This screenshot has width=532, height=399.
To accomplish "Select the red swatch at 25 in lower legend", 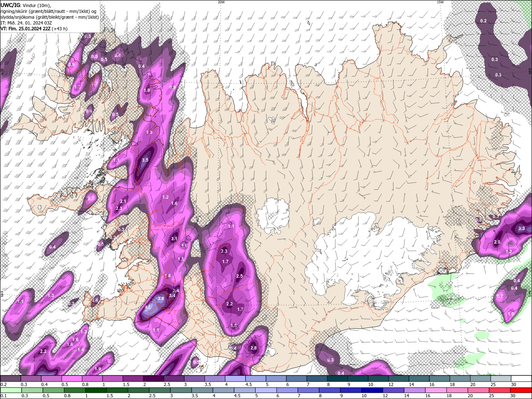I will click(x=499, y=390).
